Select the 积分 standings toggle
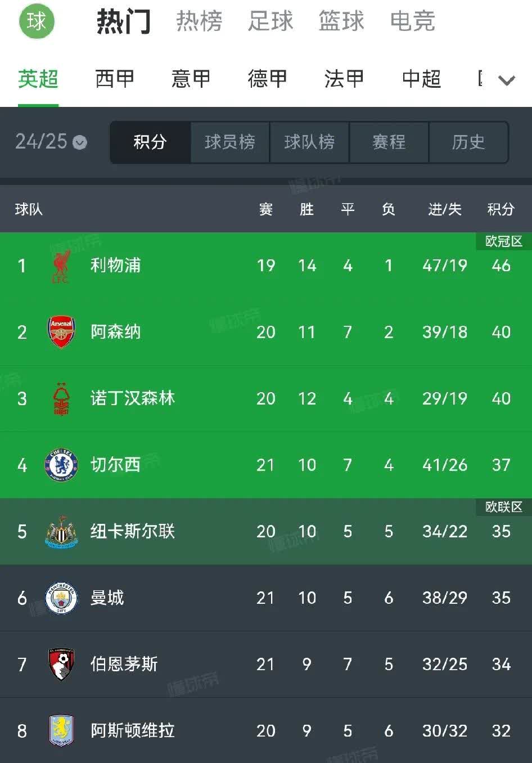Screen dimensions: 532x763 (x=150, y=142)
